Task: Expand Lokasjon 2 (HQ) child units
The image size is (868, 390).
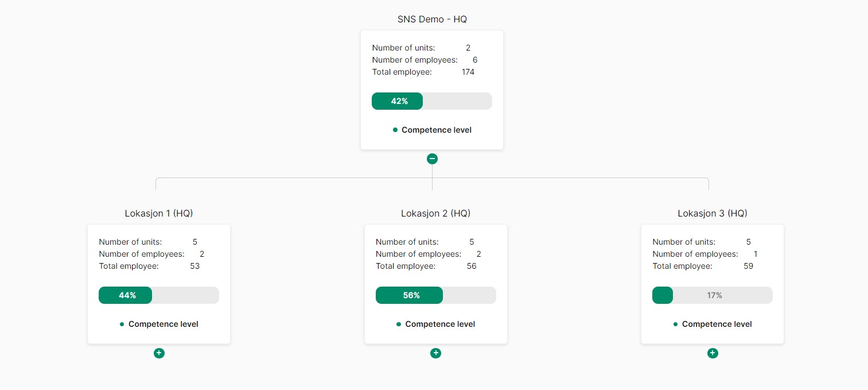Action: pyautogui.click(x=435, y=353)
